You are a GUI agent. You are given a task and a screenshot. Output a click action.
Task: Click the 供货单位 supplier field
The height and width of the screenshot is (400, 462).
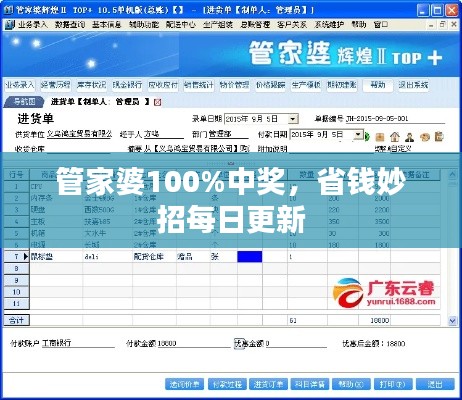(x=80, y=134)
